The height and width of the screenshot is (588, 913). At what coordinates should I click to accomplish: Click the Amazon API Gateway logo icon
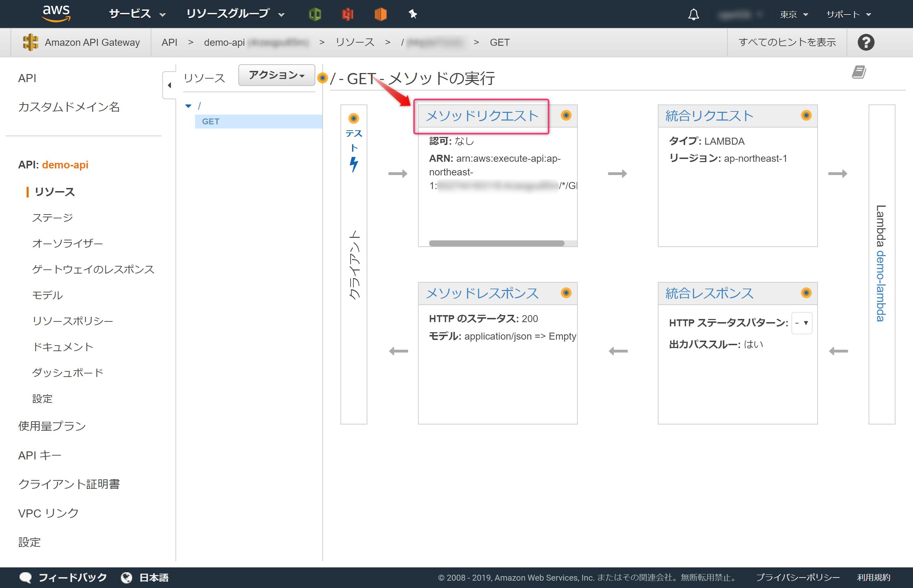[30, 42]
